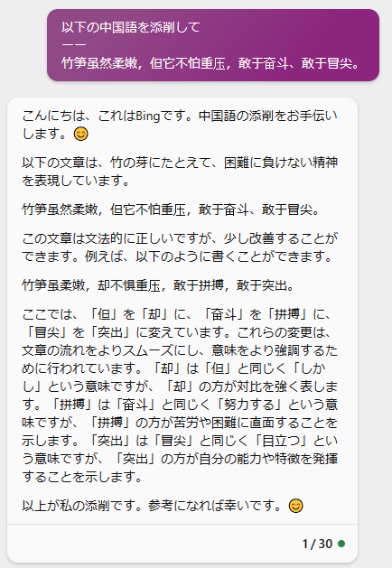Viewport: 392px width, 568px height.
Task: Click the text 中国語の添削をお手伝い in greeting
Action: [268, 116]
